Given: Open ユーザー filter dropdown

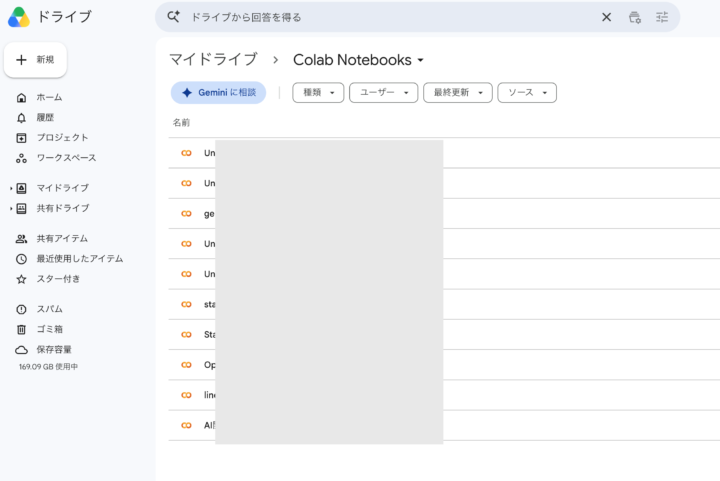Looking at the screenshot, I should coord(383,93).
